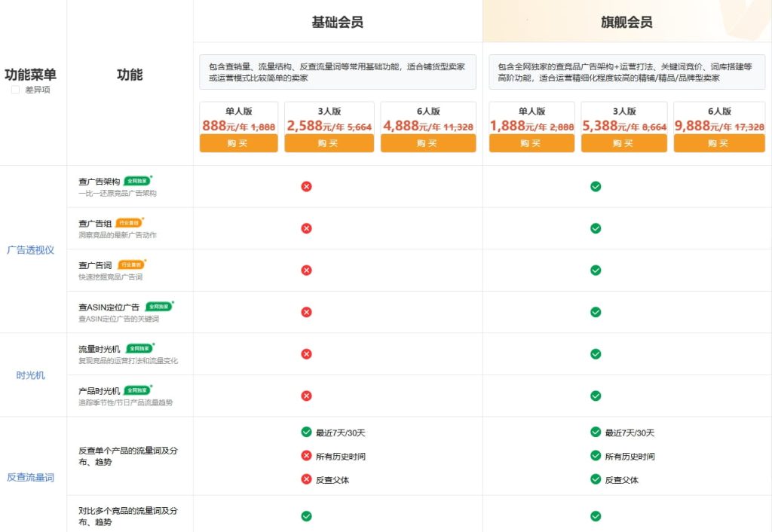This screenshot has height=532, width=772.
Task: Switch to the 基础会员 column header
Action: tap(338, 23)
